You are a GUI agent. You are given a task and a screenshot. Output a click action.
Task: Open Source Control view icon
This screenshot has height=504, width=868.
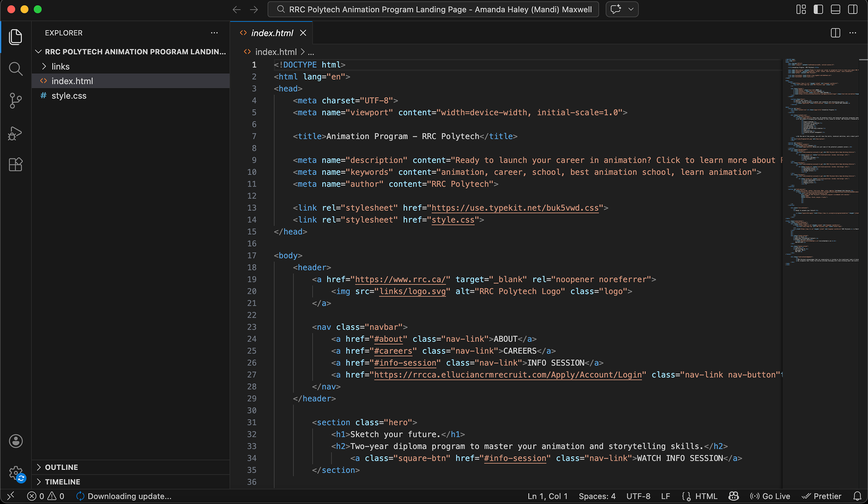pyautogui.click(x=15, y=100)
